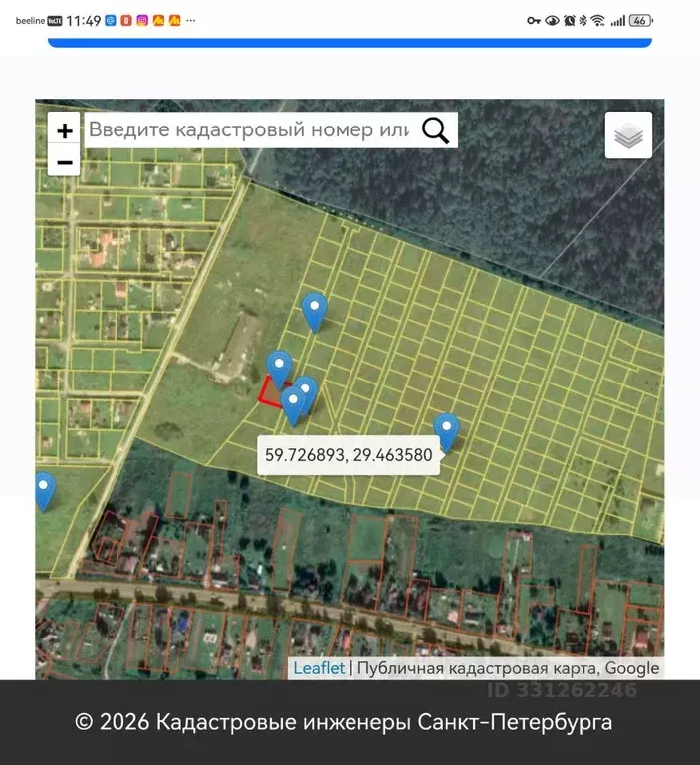Screen dimensions: 700x765
Task: Select the topmost blue map marker
Action: pyautogui.click(x=314, y=313)
